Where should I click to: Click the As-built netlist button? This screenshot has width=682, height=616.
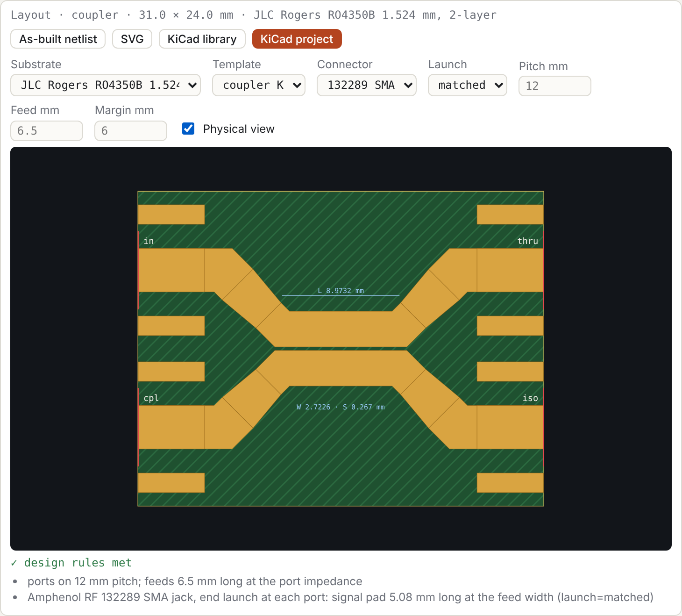coord(58,39)
